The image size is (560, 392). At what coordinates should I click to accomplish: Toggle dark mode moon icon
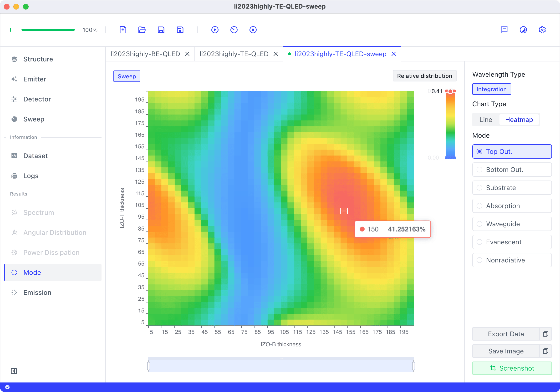523,30
